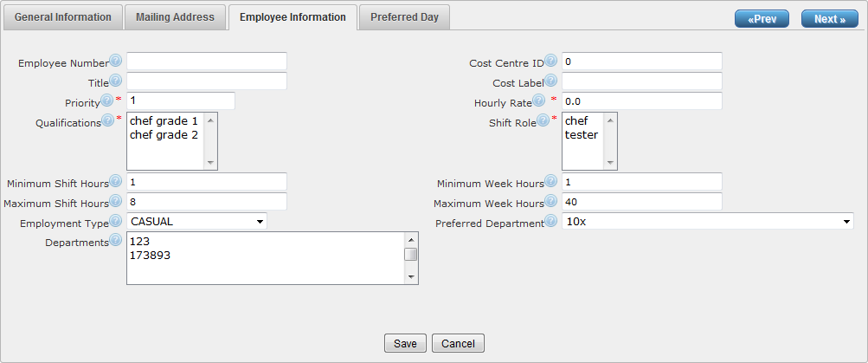The height and width of the screenshot is (363, 868).
Task: Select 'chef grade 2' in Qualifications list
Action: tap(164, 135)
